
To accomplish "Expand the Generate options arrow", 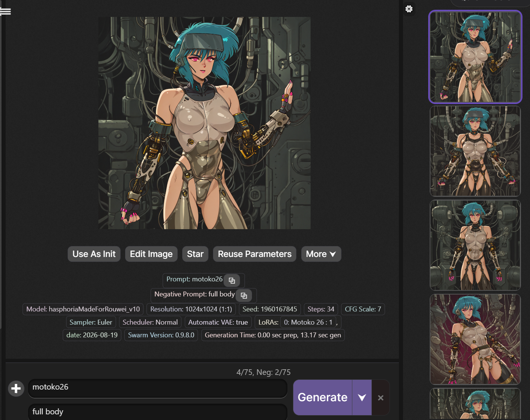I will [x=362, y=397].
